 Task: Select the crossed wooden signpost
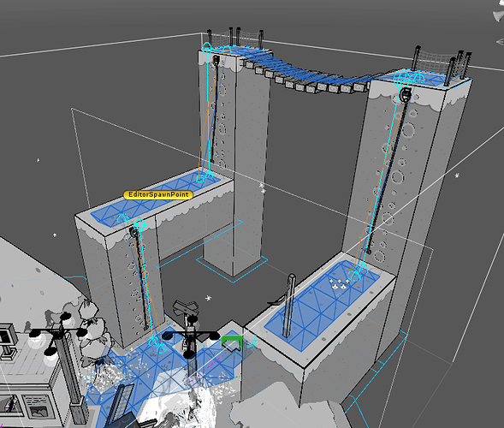(x=185, y=308)
